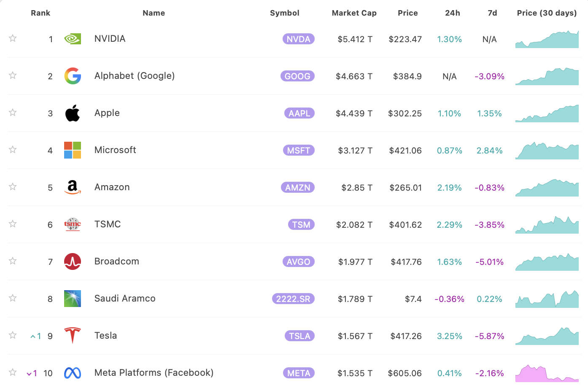Toggle the Tesla favorite star
Screen dimensions: 588x388
pos(13,335)
